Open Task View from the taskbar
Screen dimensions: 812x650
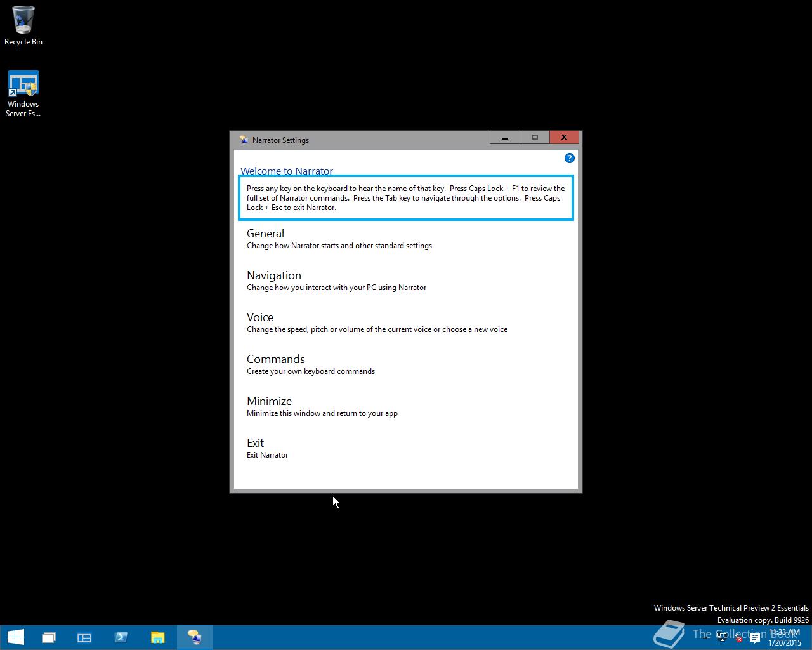point(49,637)
